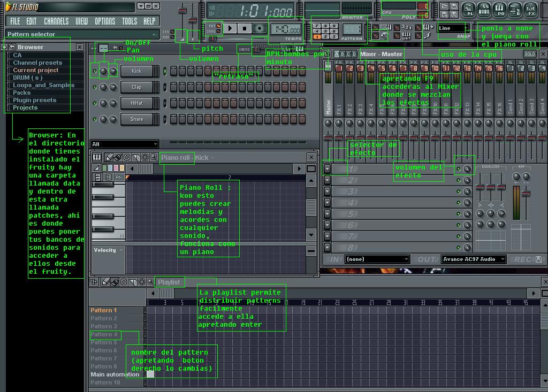548x392 pixels.
Task: Select the pencil tool in Playlist toolbar
Action: coord(105,282)
